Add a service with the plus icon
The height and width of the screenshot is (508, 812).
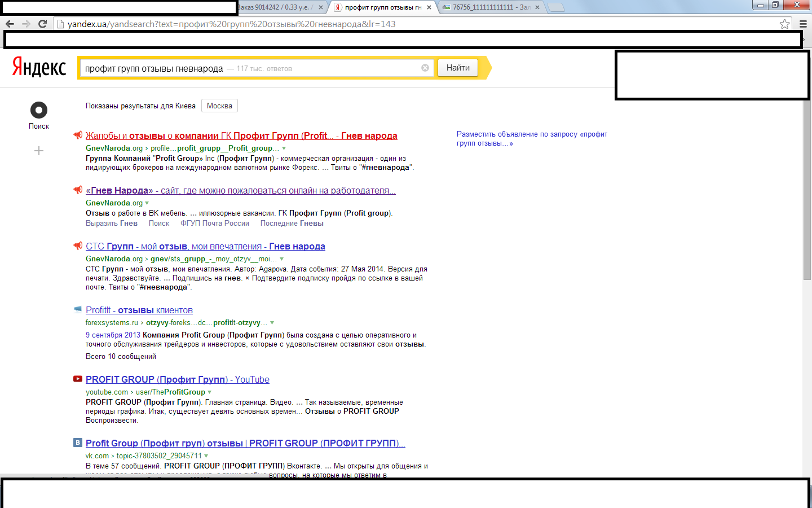(39, 151)
